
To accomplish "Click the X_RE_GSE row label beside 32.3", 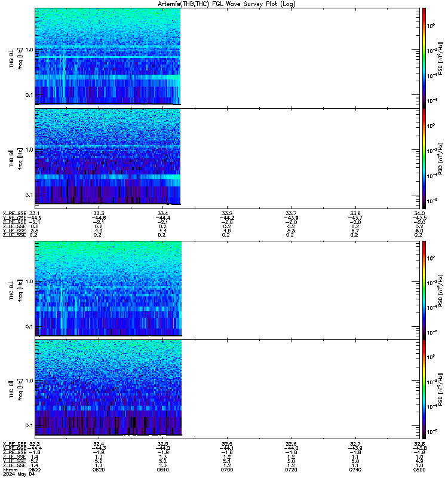I will click(x=14, y=444).
